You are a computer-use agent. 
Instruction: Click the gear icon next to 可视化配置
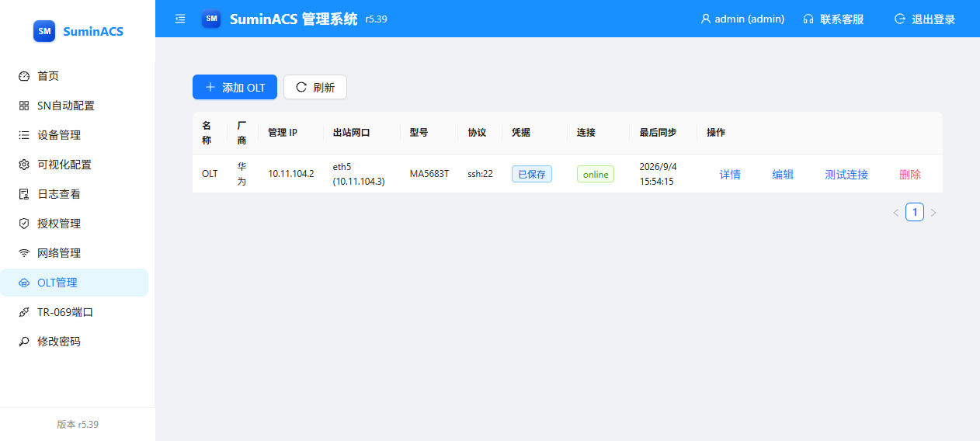[24, 165]
